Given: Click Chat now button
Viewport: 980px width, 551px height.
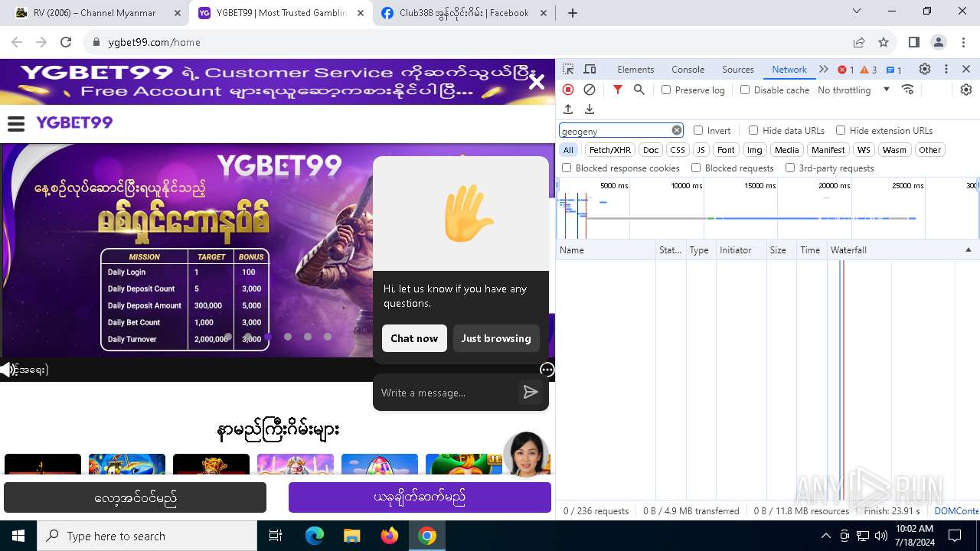Looking at the screenshot, I should [414, 338].
